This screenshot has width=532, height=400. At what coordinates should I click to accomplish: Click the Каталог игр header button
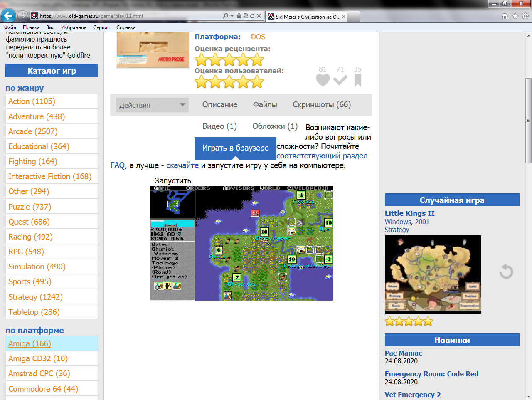(52, 71)
